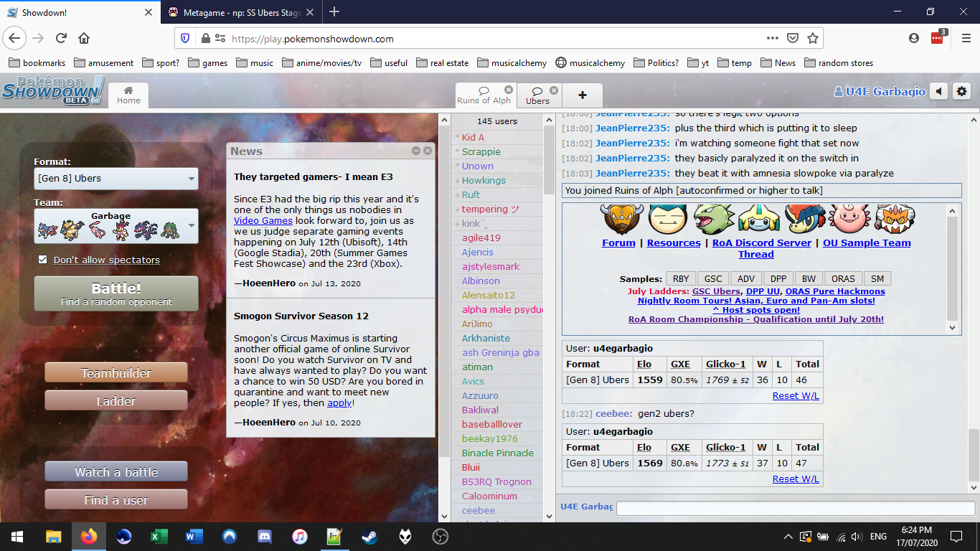Click in the chat message input field
This screenshot has width=980, height=551.
796,508
